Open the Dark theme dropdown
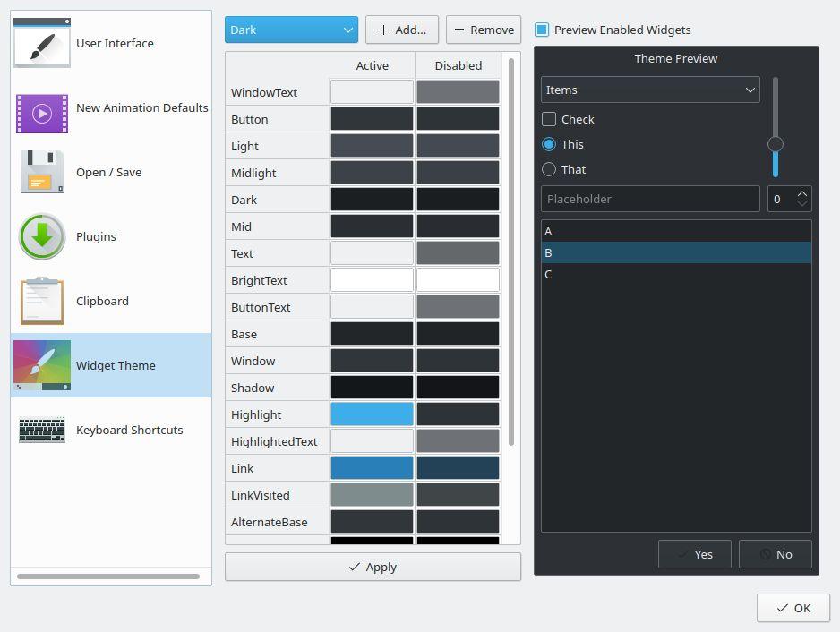This screenshot has width=840, height=632. tap(291, 30)
